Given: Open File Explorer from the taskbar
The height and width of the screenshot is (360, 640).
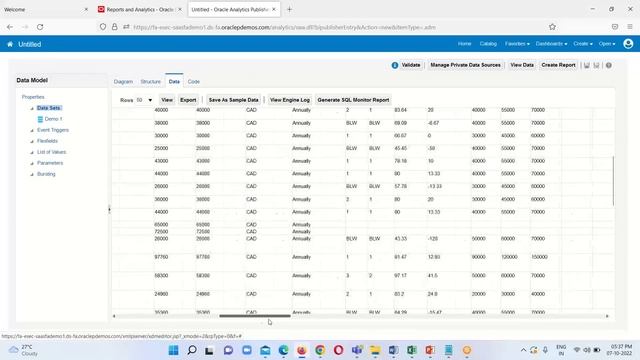Looking at the screenshot, I should [375, 350].
